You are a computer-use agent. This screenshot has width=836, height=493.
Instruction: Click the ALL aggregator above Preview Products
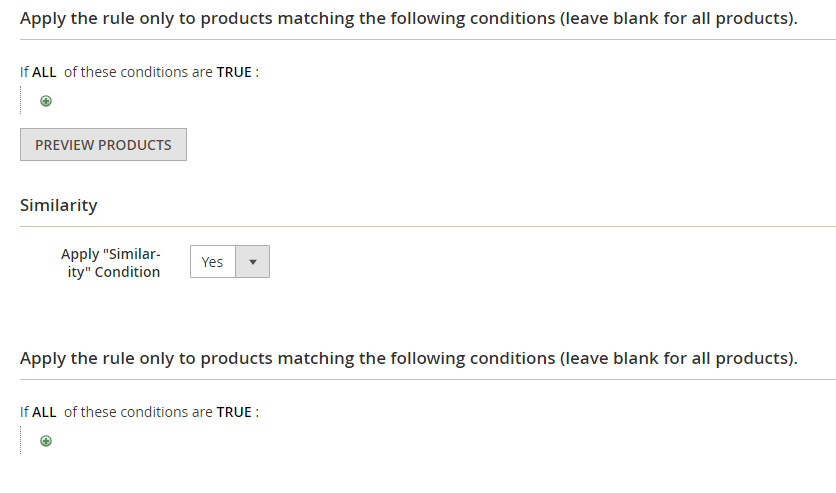click(x=44, y=72)
